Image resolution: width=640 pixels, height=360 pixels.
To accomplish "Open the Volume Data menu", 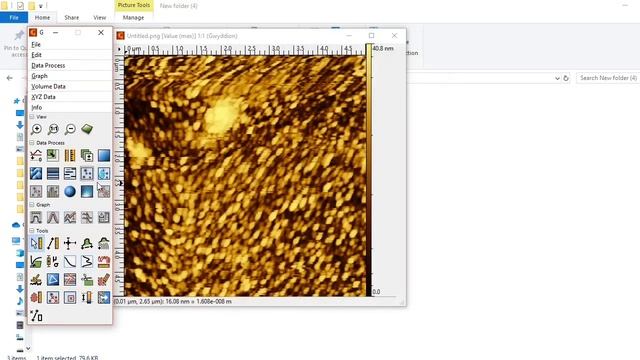I will [69, 87].
